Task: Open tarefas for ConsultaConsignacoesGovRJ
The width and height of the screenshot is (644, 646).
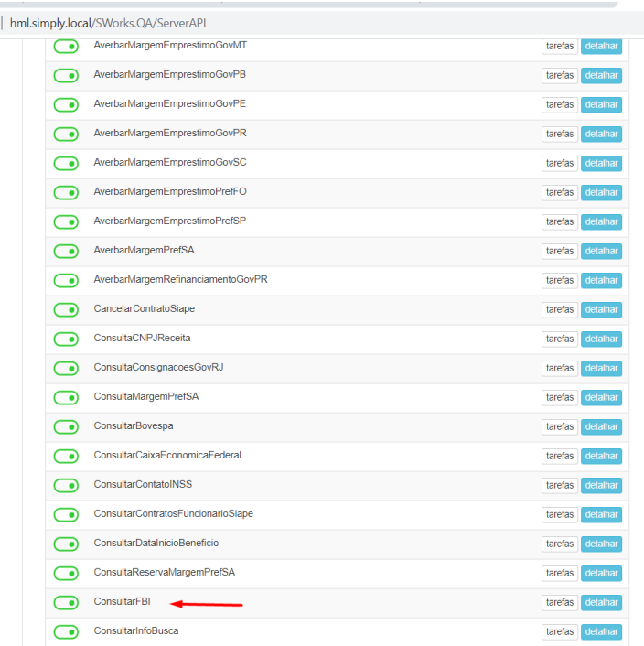Action: [560, 368]
